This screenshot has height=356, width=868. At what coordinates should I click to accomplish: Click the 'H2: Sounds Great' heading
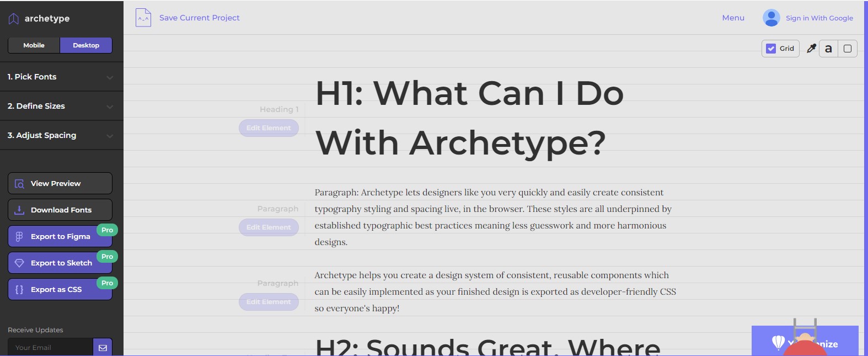pyautogui.click(x=487, y=347)
